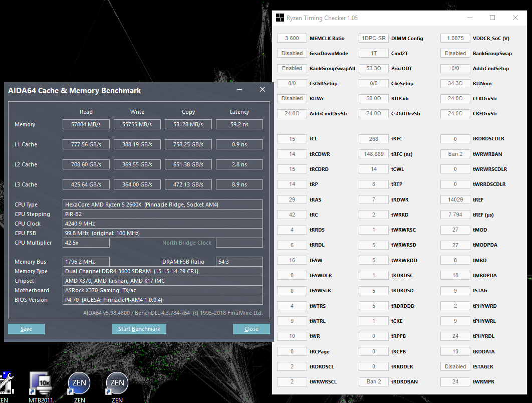
Task: Click the CPU Stepping field PiR-B2
Action: [162, 214]
